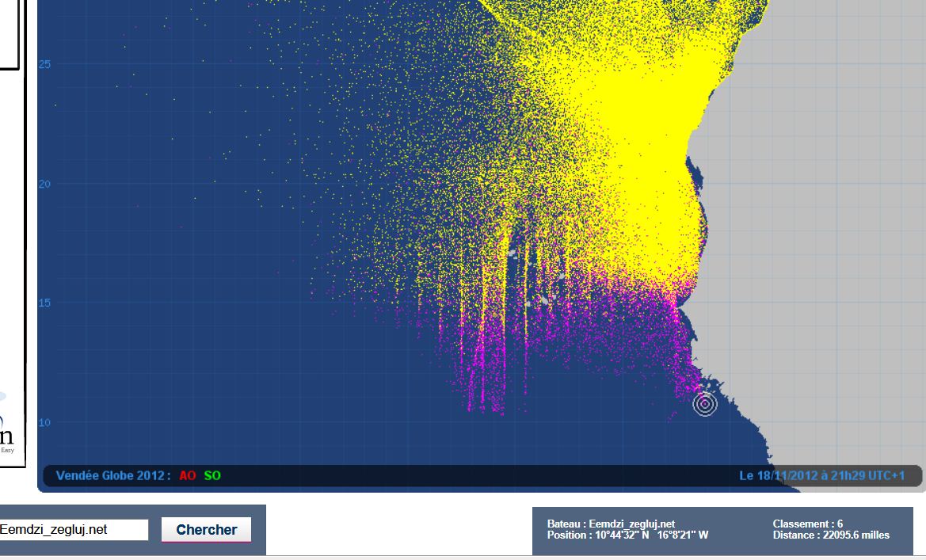This screenshot has height=560, width=926.
Task: Click the latitude 20 axis label
Action: (x=44, y=184)
